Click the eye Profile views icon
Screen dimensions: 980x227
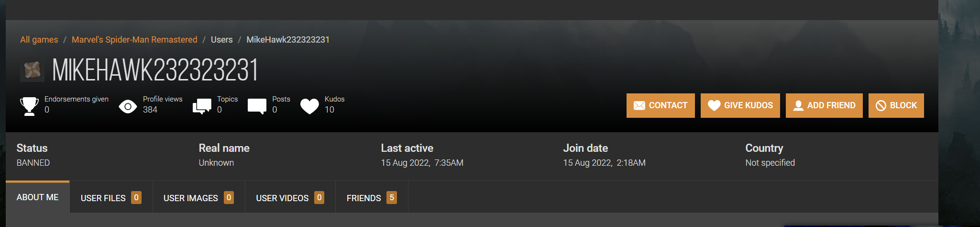tap(128, 106)
